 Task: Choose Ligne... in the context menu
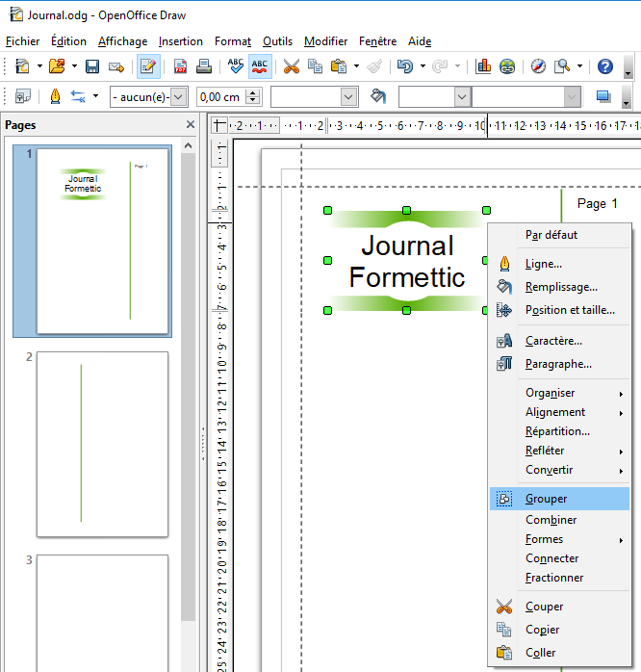559,264
